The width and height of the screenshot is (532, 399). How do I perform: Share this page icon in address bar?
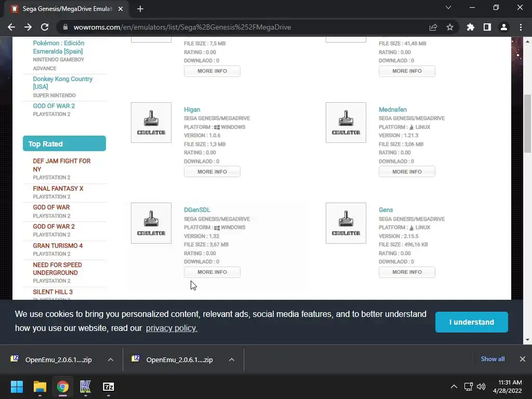tap(433, 27)
